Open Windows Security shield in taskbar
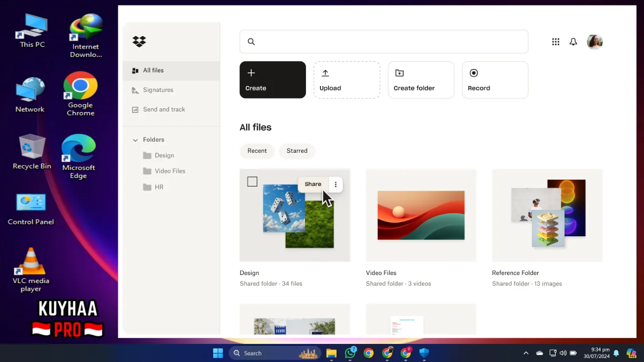The width and height of the screenshot is (644, 362). (424, 353)
